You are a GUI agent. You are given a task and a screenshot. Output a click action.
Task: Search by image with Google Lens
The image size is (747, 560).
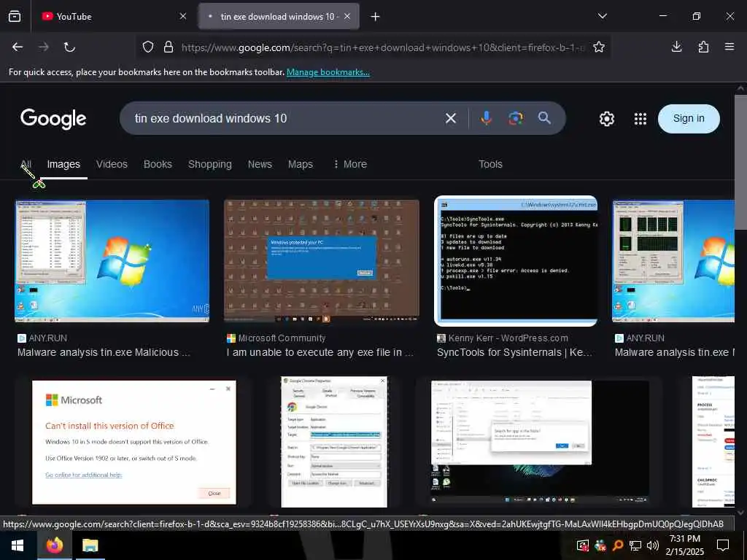pyautogui.click(x=516, y=118)
